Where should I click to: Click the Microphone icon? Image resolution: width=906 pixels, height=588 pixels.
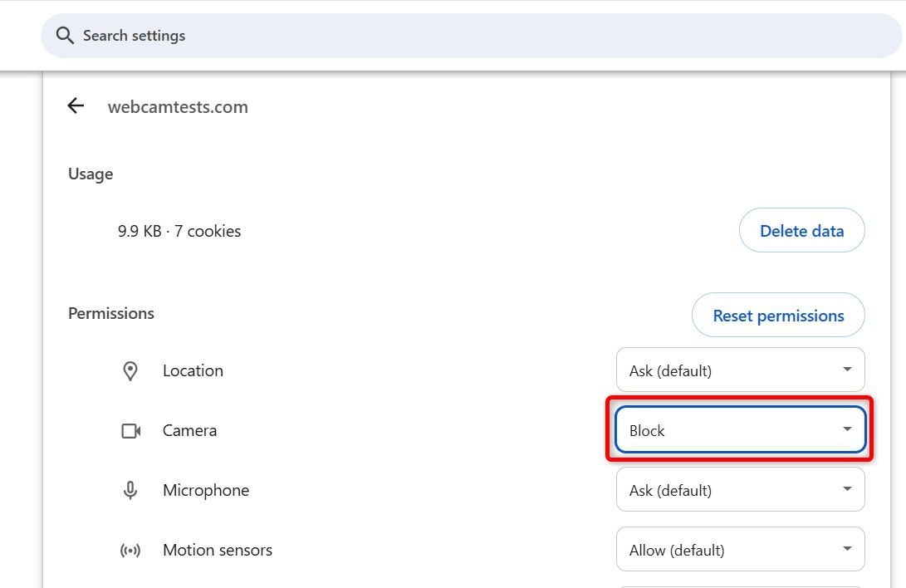(130, 491)
